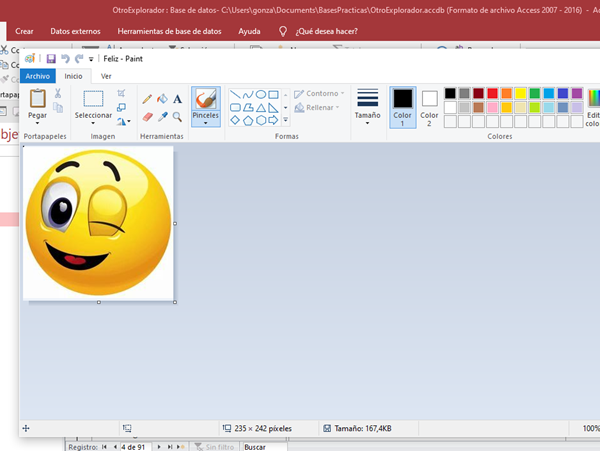Activate the Color 2 selector

[429, 107]
